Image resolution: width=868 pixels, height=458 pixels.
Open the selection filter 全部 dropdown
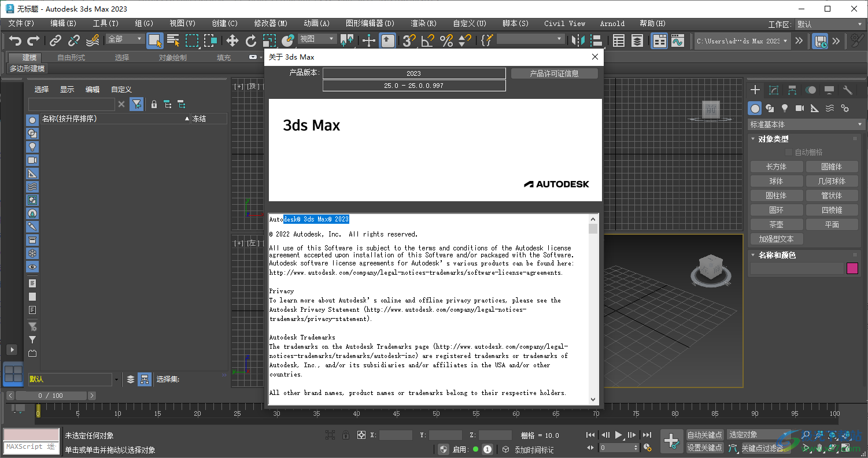tap(125, 39)
